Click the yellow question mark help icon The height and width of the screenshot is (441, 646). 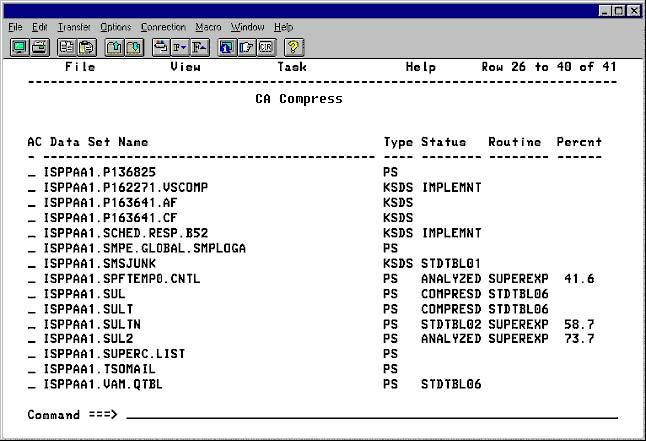tap(294, 47)
